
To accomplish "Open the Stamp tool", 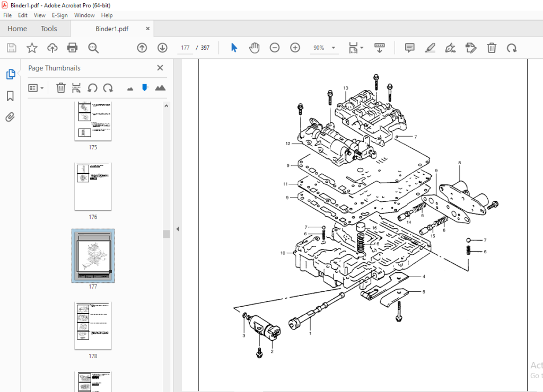I will (471, 48).
